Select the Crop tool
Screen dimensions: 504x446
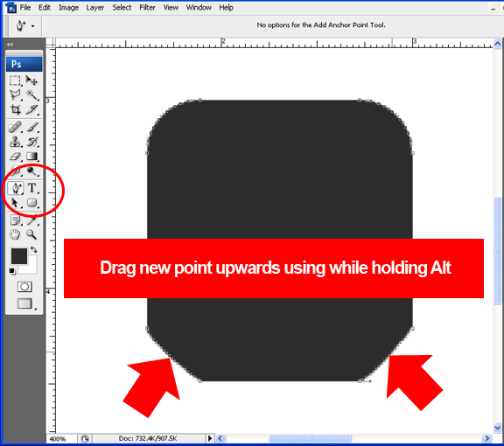tap(15, 109)
